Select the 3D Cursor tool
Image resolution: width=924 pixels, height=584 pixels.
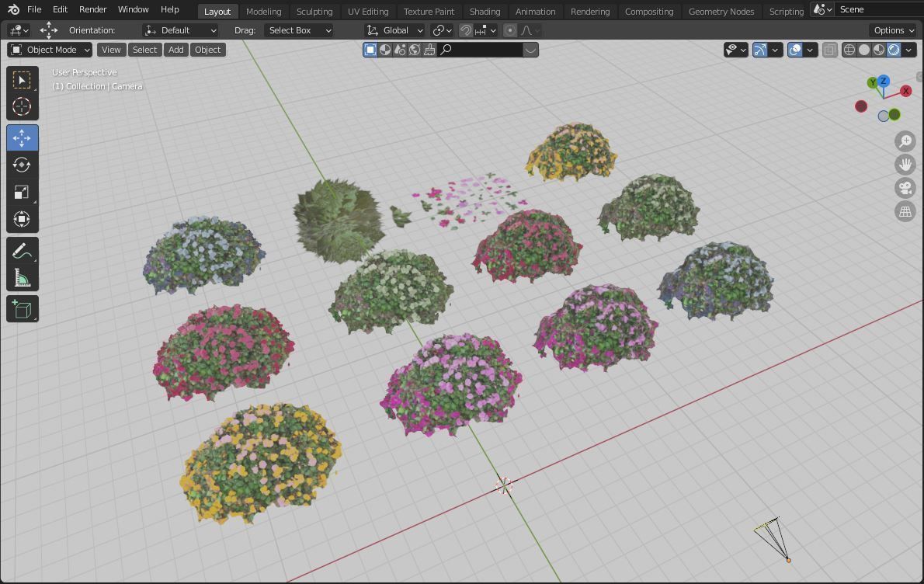click(x=22, y=106)
